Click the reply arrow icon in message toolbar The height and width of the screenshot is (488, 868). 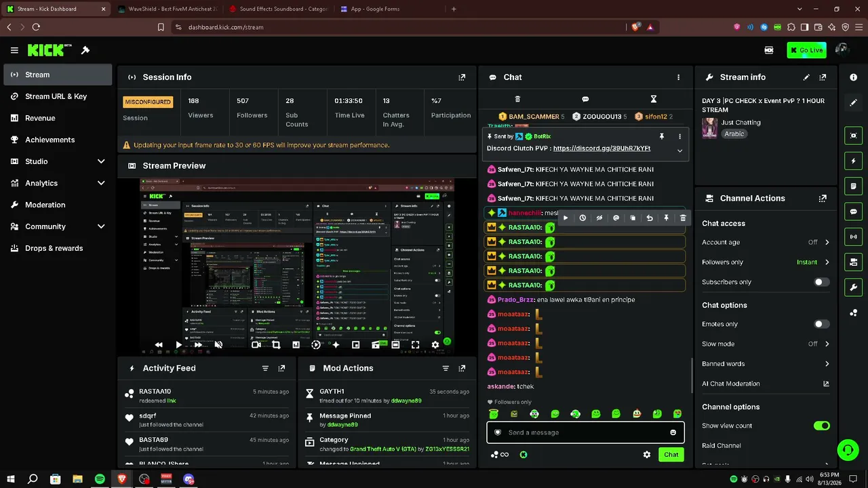(650, 218)
